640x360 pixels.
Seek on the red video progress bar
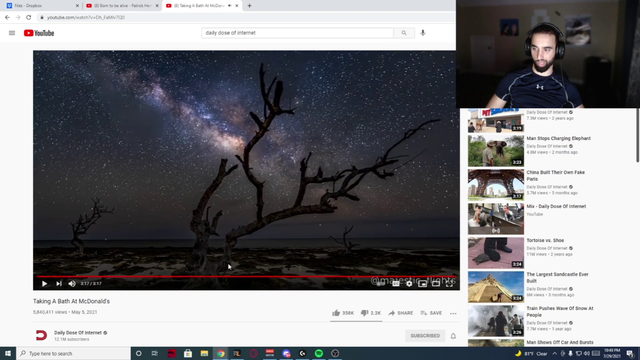[x=246, y=276]
